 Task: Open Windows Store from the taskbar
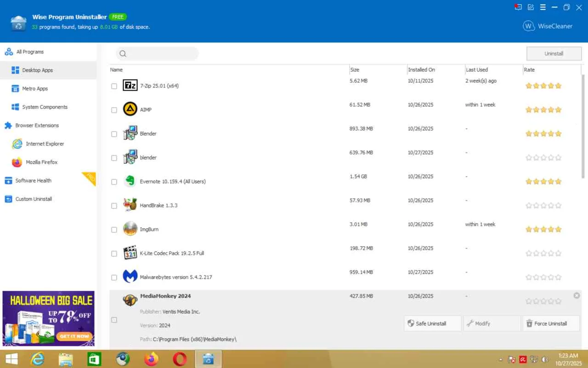(x=94, y=359)
